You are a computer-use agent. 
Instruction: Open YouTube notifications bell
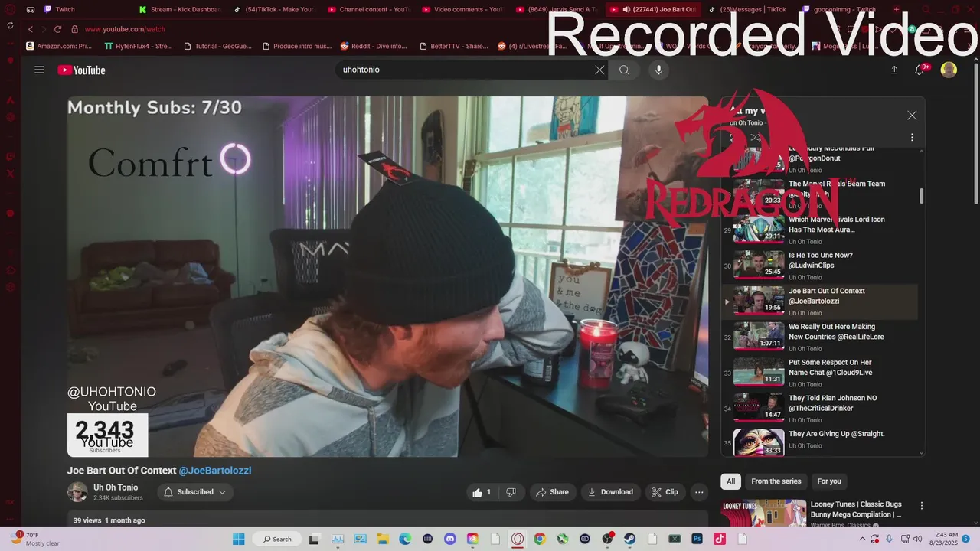921,70
